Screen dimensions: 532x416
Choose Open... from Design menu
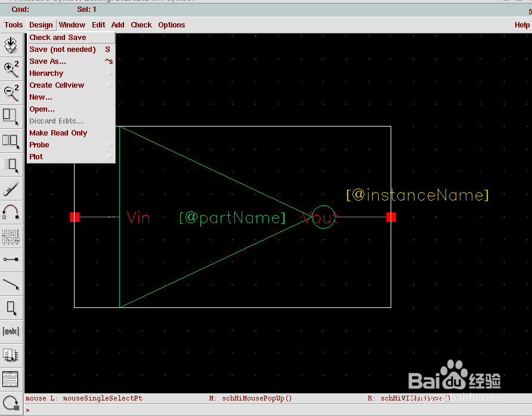[x=71, y=109]
